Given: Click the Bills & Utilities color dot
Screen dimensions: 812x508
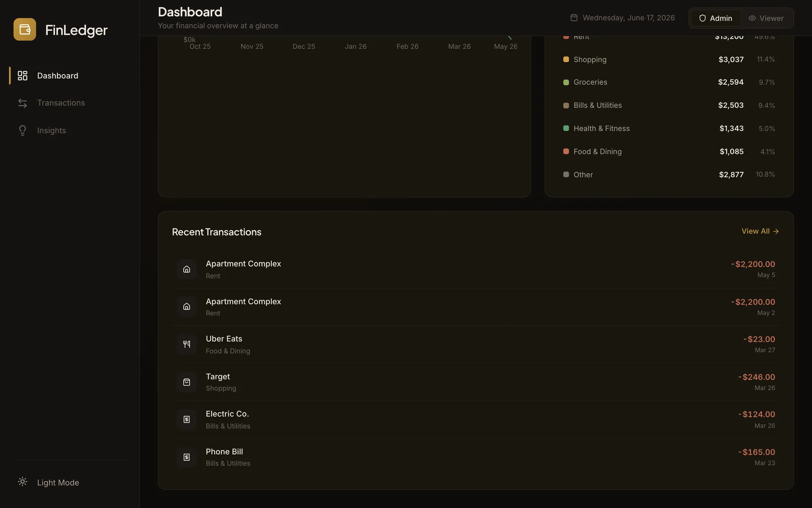Looking at the screenshot, I should pyautogui.click(x=566, y=106).
